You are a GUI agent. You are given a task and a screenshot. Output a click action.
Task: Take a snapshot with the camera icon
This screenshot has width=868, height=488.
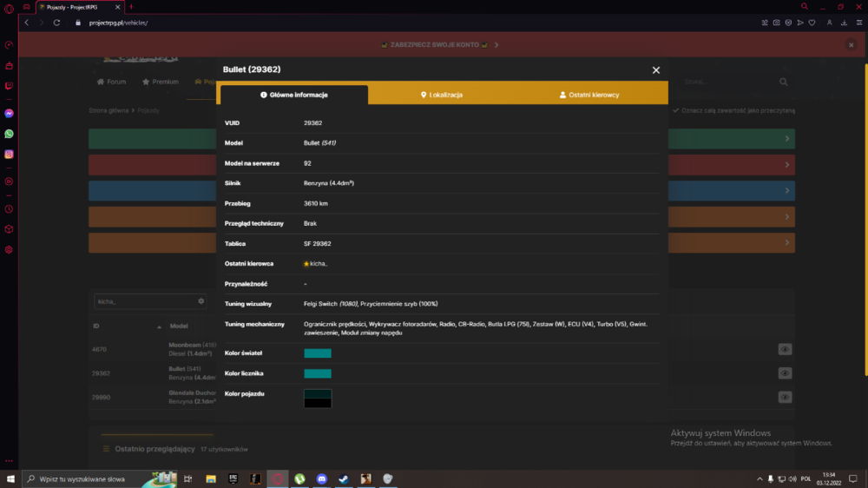pos(777,23)
